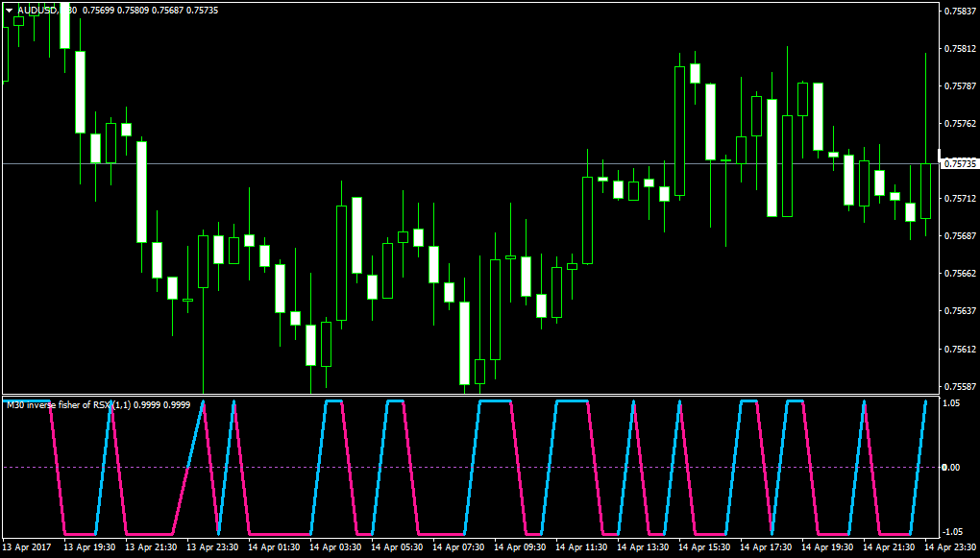
Task: Select the current price label 0.75735
Action: 960,163
